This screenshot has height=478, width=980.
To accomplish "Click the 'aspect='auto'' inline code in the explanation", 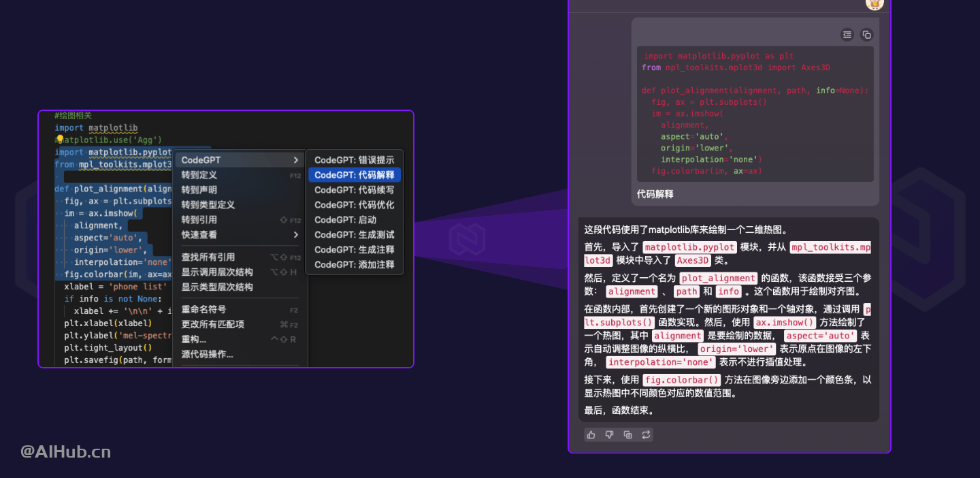I will pos(820,336).
